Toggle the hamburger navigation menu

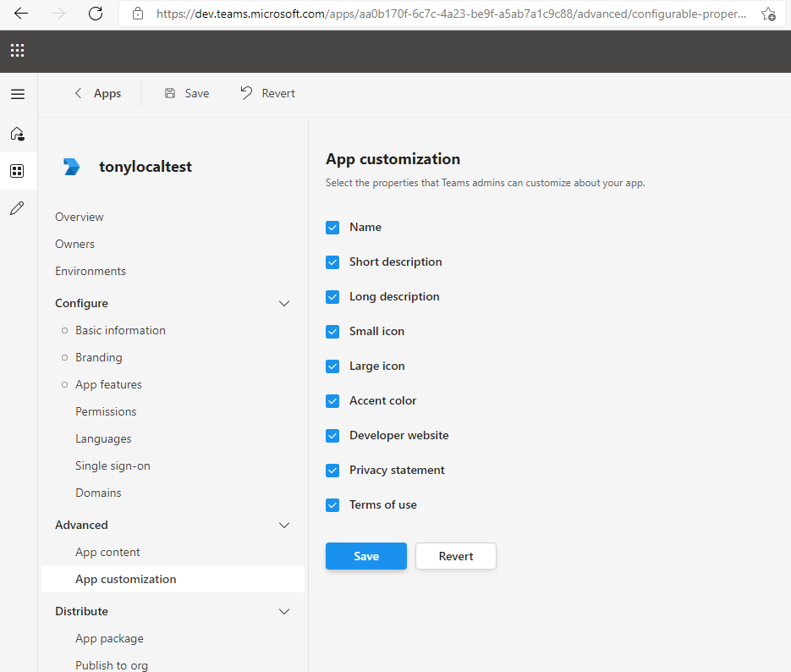(18, 94)
